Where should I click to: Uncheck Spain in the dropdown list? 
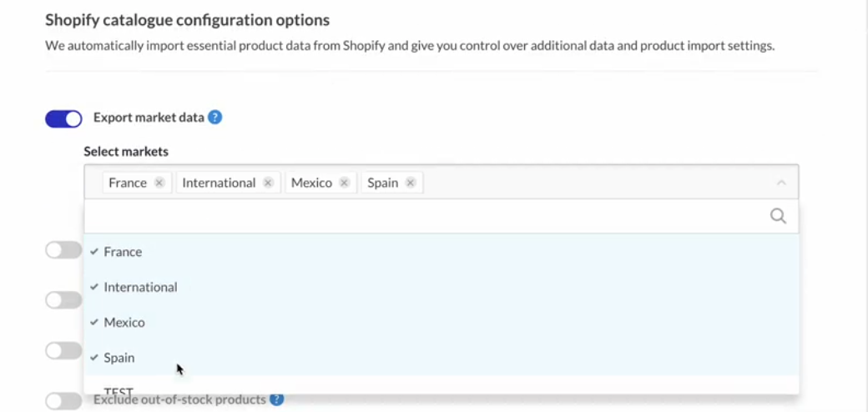click(119, 358)
